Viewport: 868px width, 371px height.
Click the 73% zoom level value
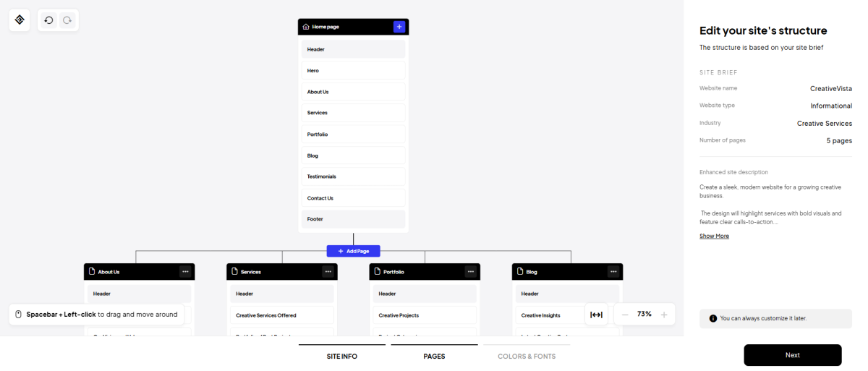click(x=644, y=315)
